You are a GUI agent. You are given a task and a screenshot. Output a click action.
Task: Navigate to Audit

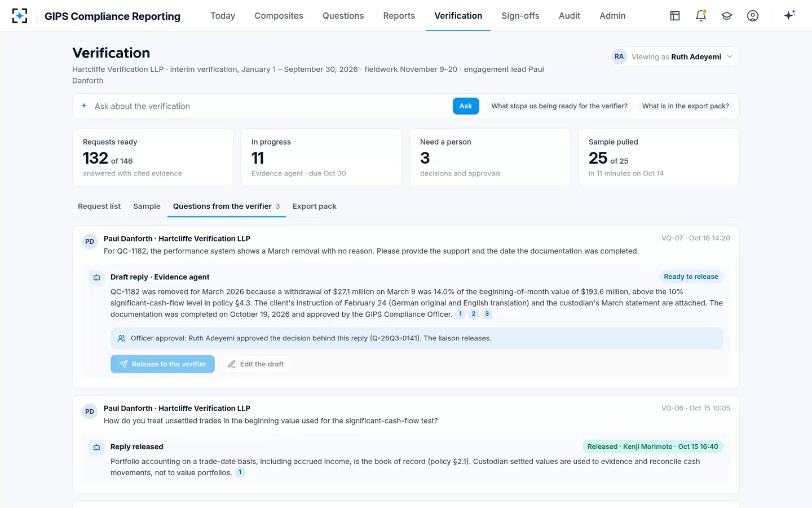570,16
